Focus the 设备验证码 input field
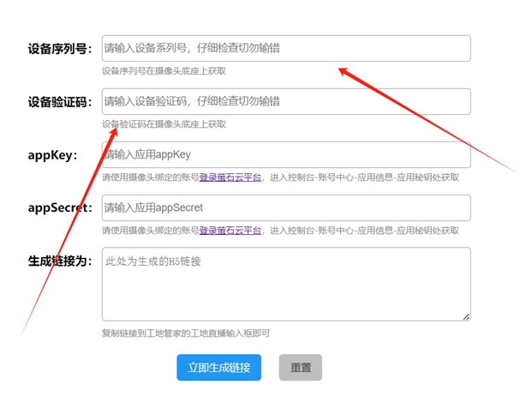This screenshot has width=520, height=420. tap(286, 102)
